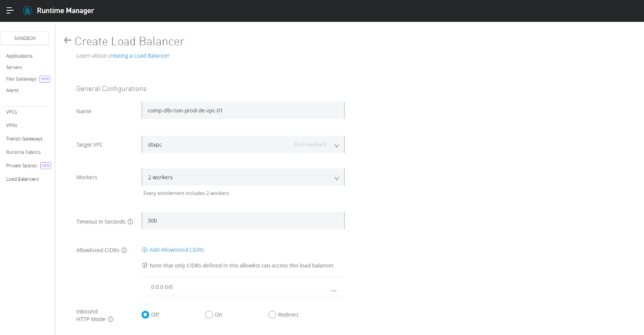644x335 pixels.
Task: Click the NEW badge beside Flex Gateways
Action: pyautogui.click(x=45, y=79)
